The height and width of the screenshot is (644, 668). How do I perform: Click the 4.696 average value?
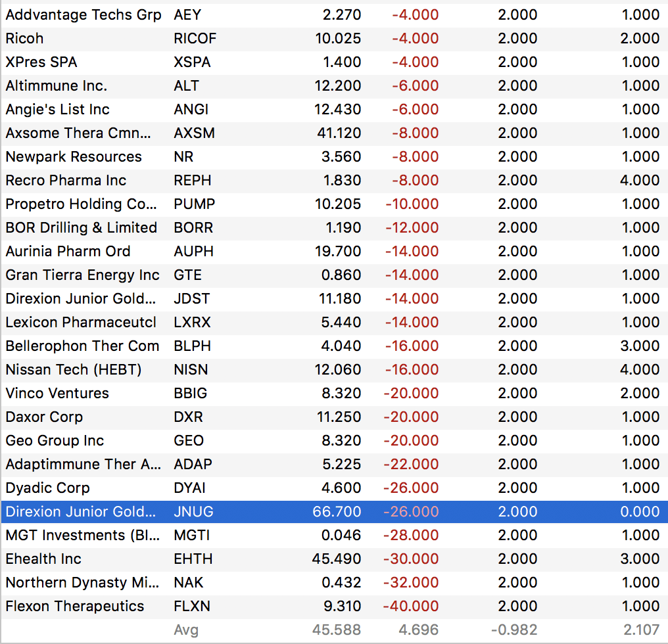point(418,630)
